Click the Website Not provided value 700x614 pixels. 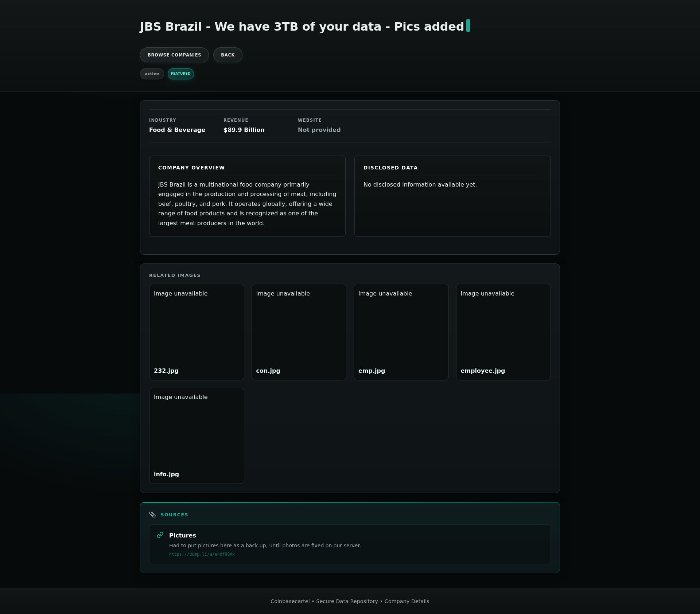(x=319, y=130)
